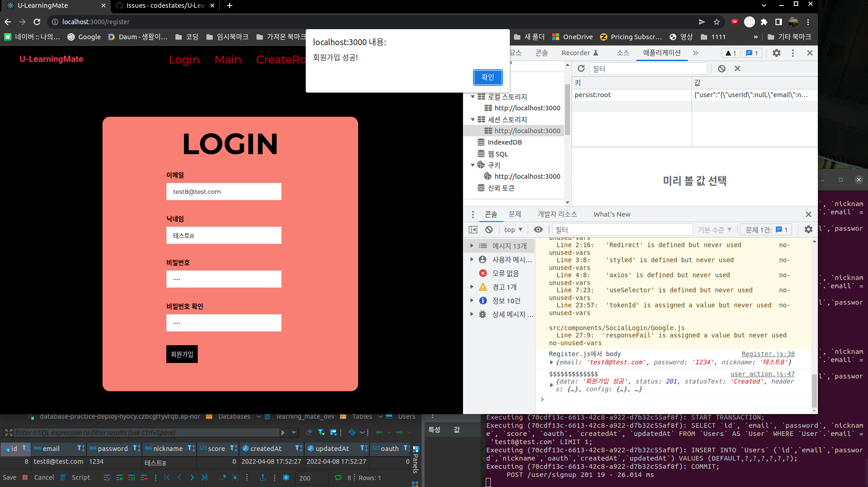Clear all storage entries with the block icon
This screenshot has height=487, width=868.
pyautogui.click(x=722, y=68)
